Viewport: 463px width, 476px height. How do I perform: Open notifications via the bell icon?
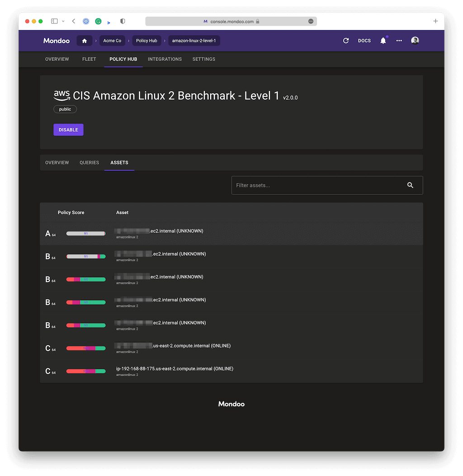(x=383, y=40)
